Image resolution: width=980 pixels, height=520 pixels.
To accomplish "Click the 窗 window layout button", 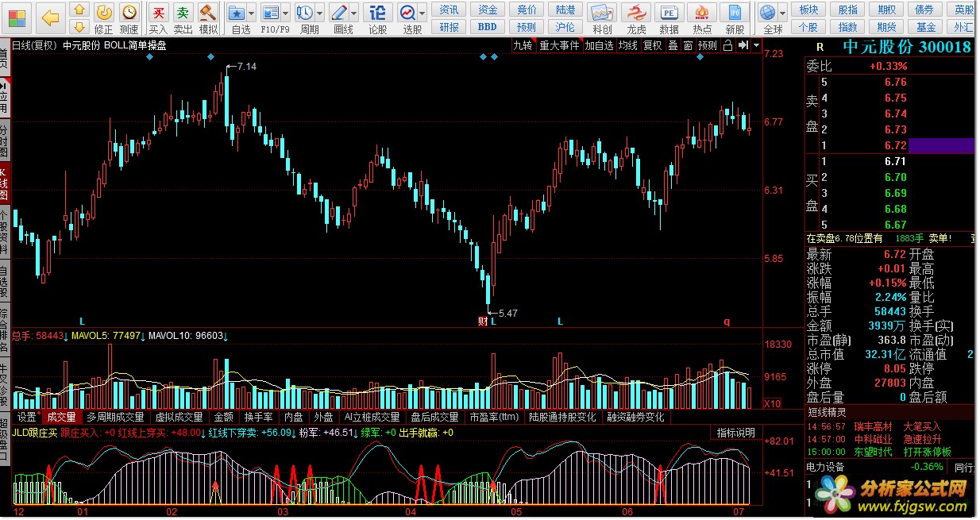I will pos(688,45).
